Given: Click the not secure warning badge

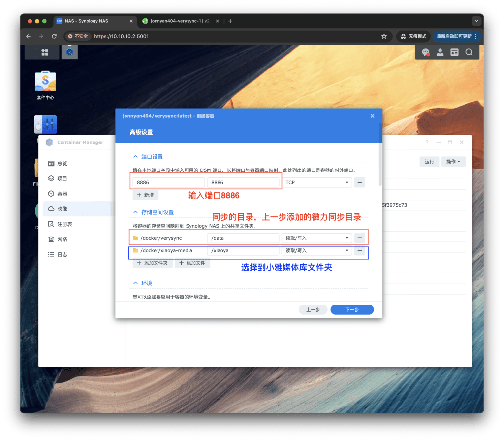Looking at the screenshot, I should click(x=78, y=36).
